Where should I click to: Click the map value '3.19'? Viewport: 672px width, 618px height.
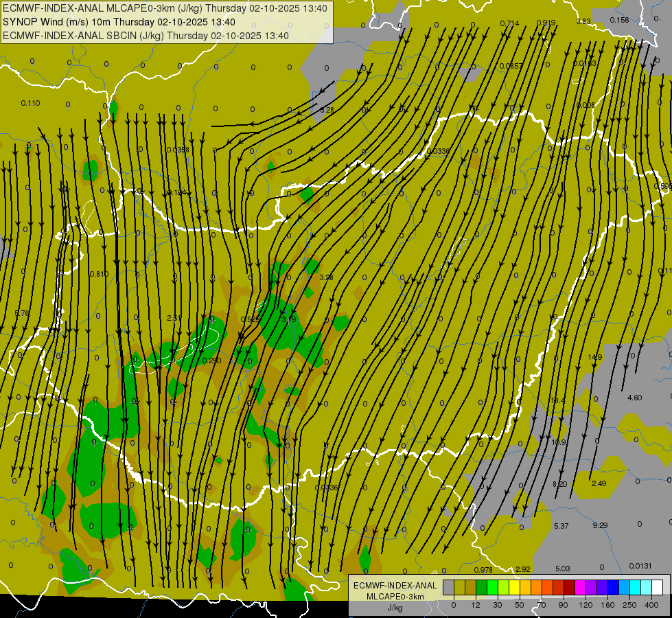tap(289, 319)
